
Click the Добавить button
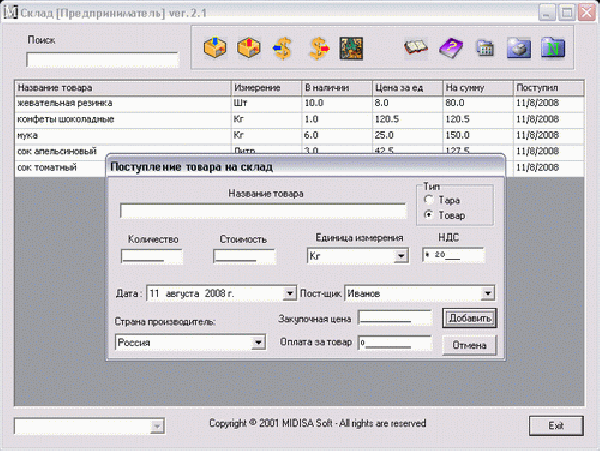click(x=469, y=318)
